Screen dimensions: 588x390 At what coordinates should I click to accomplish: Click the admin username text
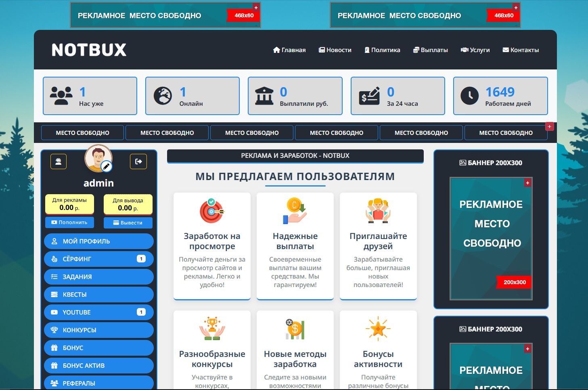click(x=98, y=183)
